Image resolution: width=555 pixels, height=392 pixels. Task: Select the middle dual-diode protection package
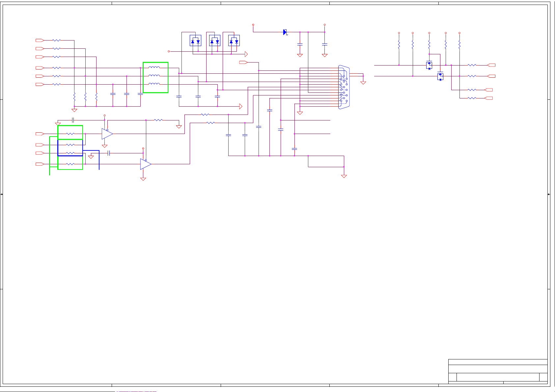click(215, 40)
